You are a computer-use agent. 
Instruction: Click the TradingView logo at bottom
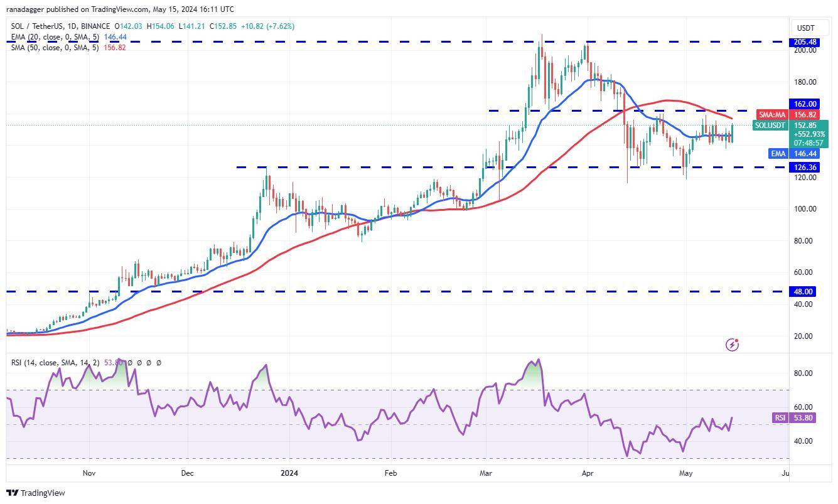pos(36,493)
